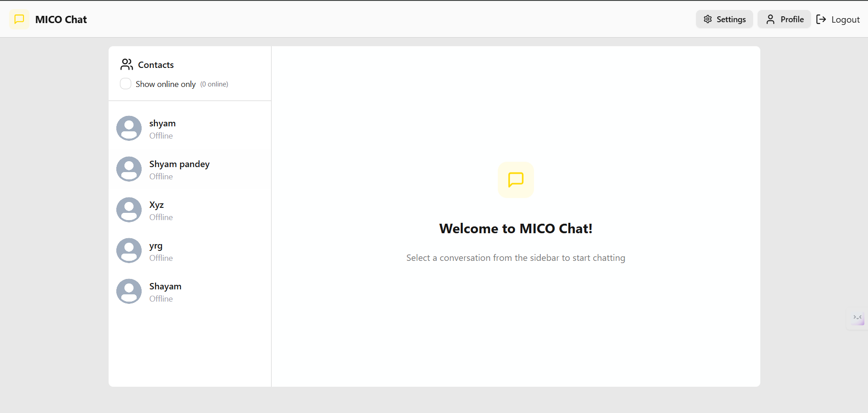868x413 pixels.
Task: Click Shyam pandey's avatar icon
Action: pyautogui.click(x=129, y=169)
